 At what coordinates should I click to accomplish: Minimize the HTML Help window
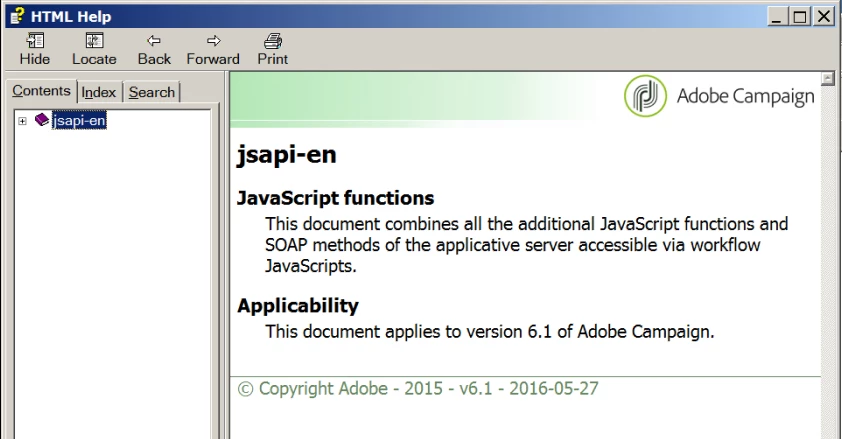pos(776,17)
